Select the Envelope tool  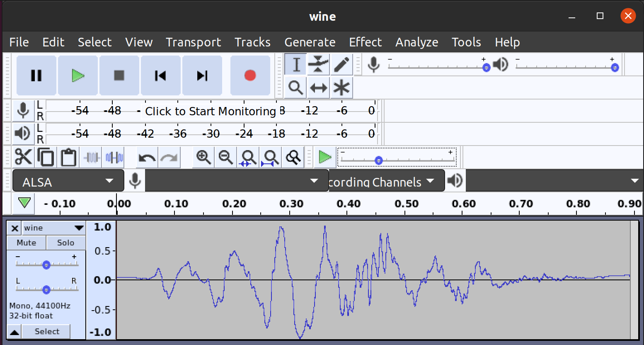point(318,65)
